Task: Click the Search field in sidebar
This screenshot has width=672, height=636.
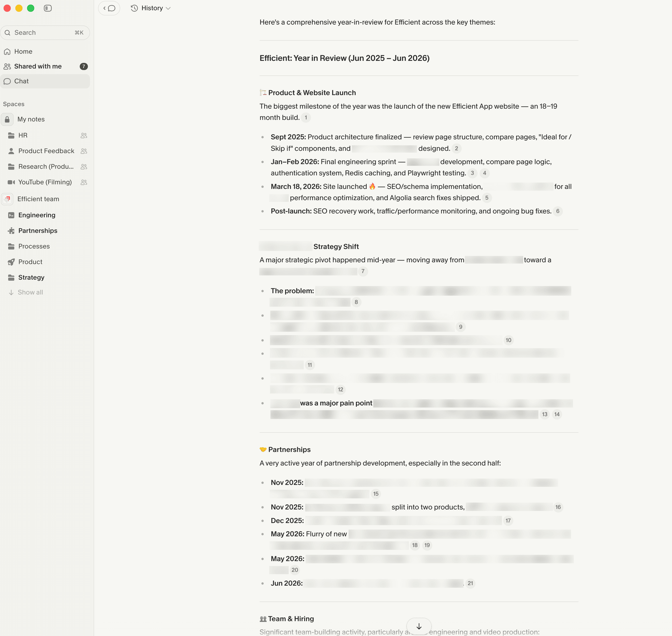Action: pos(45,32)
